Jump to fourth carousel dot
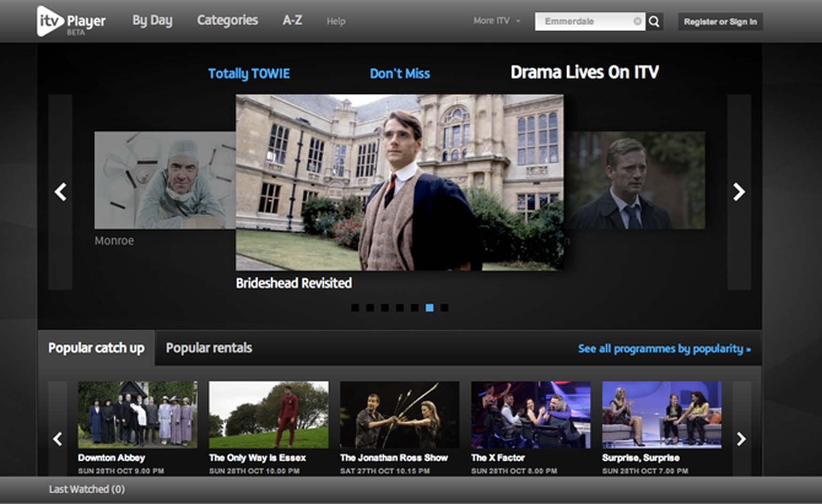Viewport: 822px width, 504px height. (400, 308)
